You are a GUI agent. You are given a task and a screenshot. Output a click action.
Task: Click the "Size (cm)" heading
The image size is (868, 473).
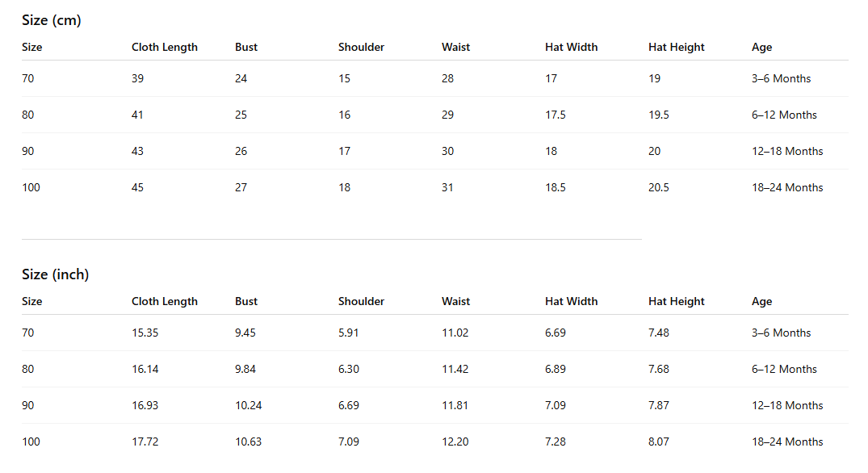[x=52, y=21]
